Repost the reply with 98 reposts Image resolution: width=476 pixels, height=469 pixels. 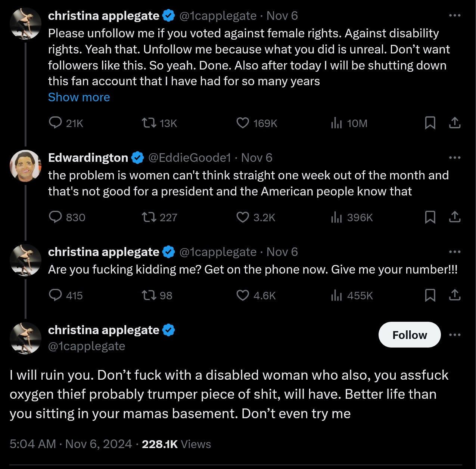(x=149, y=295)
